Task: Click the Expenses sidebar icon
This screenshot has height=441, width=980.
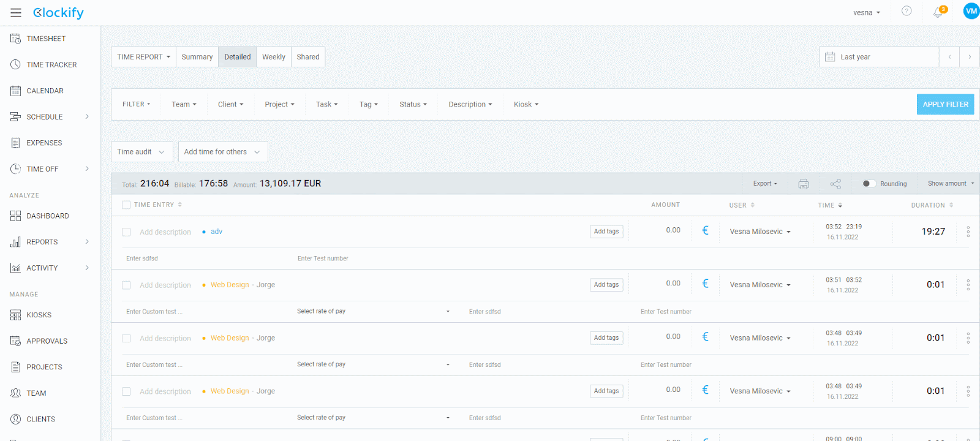Action: 15,143
